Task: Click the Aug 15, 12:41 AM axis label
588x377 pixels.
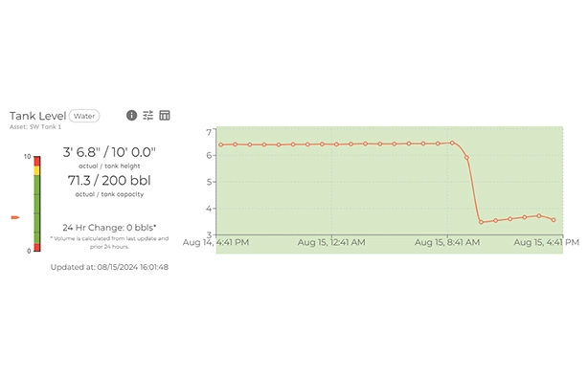Action: [x=331, y=242]
